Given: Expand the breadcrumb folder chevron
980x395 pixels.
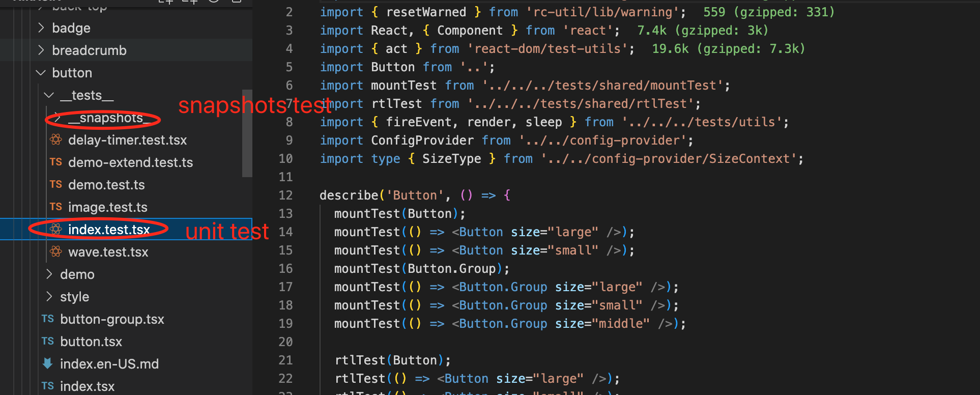Looking at the screenshot, I should click(41, 50).
